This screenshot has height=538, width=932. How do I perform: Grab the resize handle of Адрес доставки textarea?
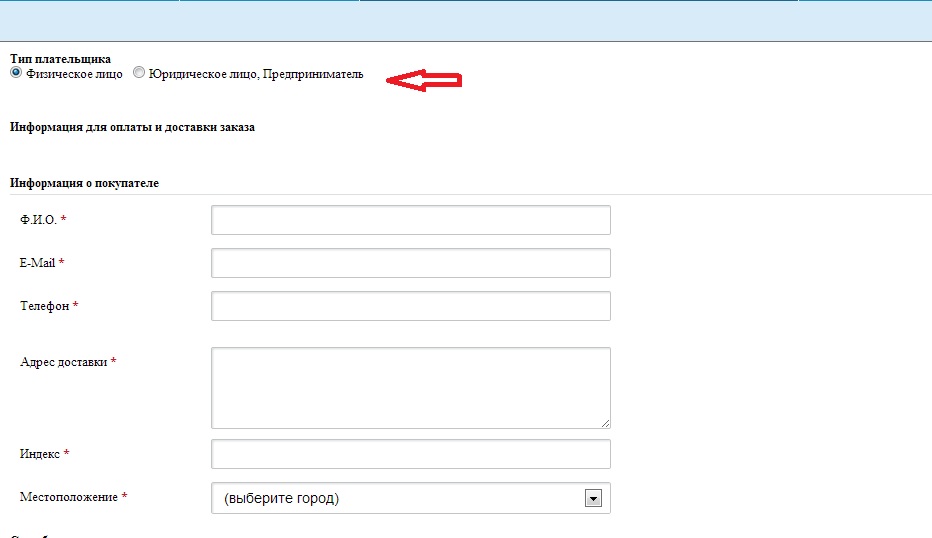pos(605,423)
